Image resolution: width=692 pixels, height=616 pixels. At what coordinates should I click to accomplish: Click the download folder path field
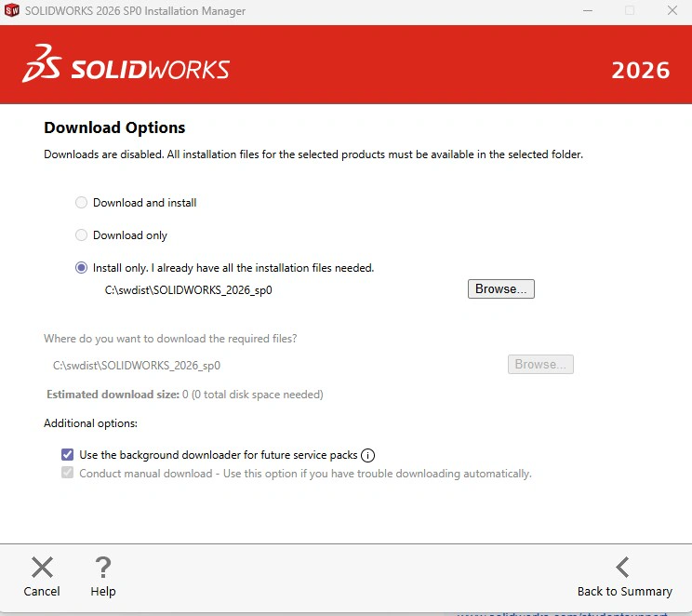pos(137,366)
